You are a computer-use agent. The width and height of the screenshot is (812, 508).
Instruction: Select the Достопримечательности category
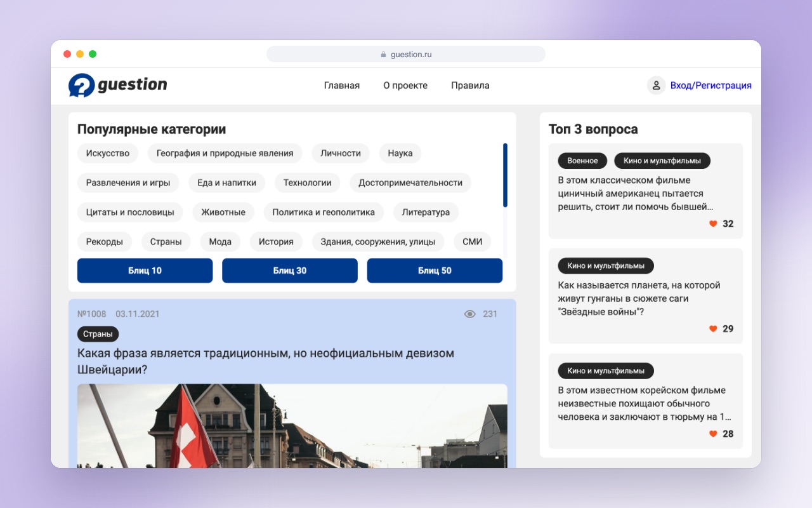tap(410, 183)
